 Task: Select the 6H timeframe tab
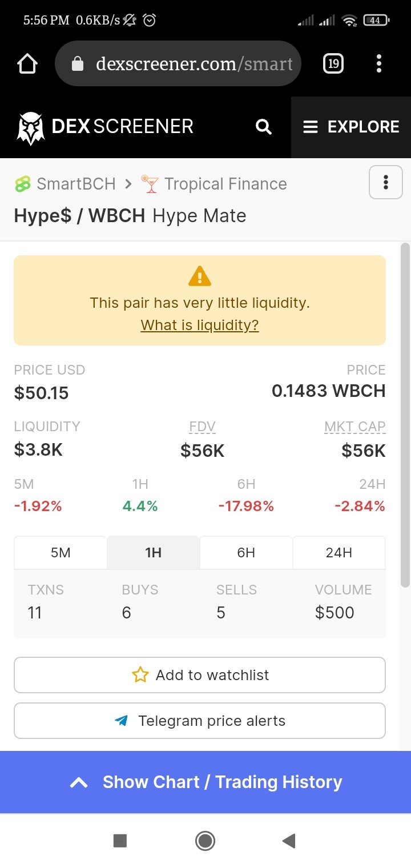coord(246,552)
